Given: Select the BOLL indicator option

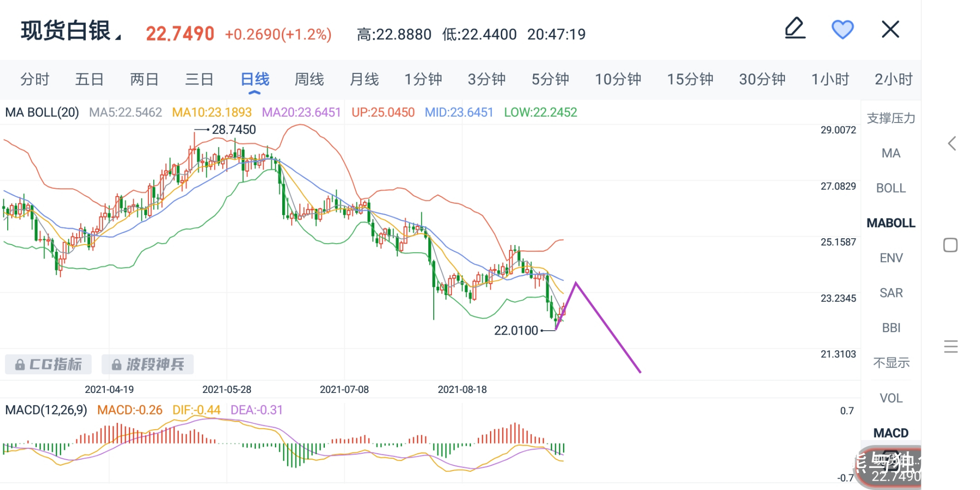Looking at the screenshot, I should click(x=891, y=188).
